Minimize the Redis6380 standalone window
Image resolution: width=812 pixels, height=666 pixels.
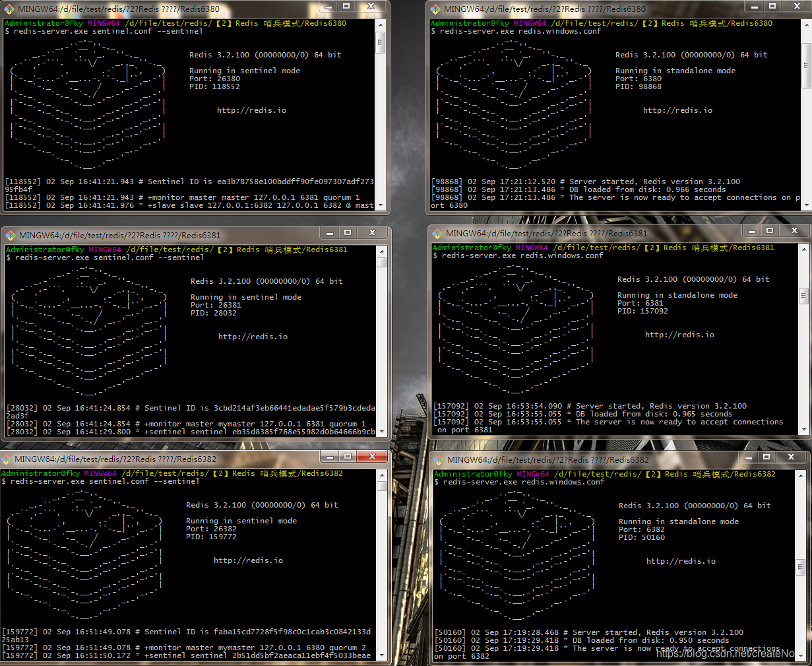pyautogui.click(x=755, y=7)
